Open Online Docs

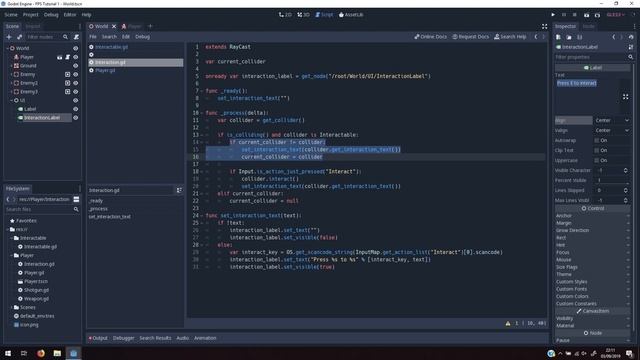(x=430, y=37)
